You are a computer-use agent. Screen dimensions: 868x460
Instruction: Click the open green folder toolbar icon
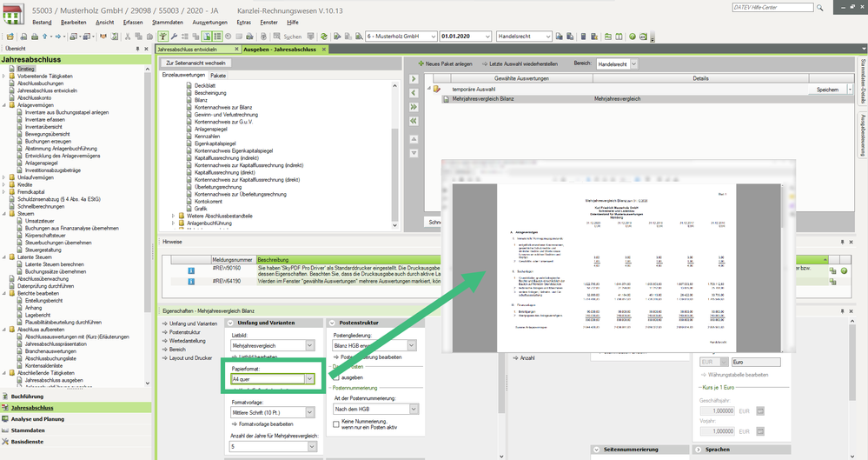point(608,37)
